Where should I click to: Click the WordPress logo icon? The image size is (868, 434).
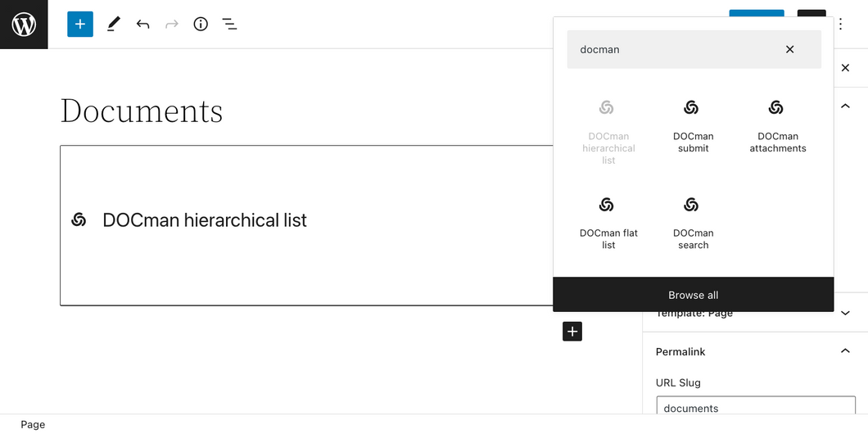24,25
